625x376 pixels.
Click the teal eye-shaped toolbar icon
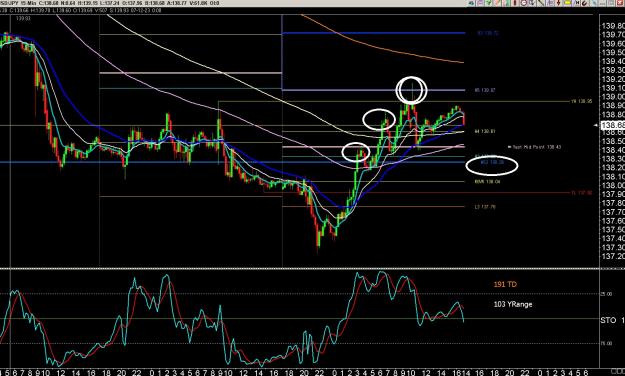coord(471,3)
